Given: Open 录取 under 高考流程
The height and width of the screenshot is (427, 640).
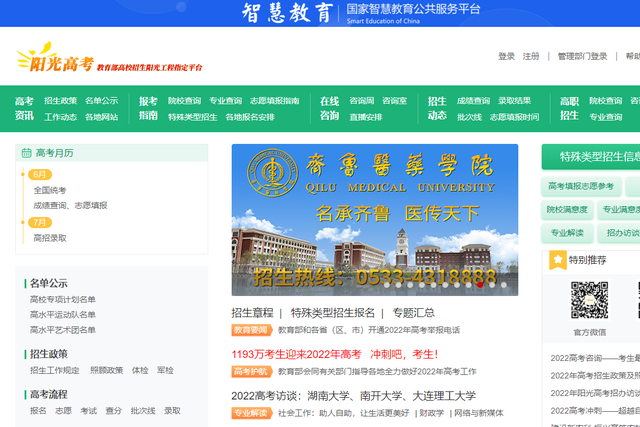Looking at the screenshot, I should [x=172, y=411].
